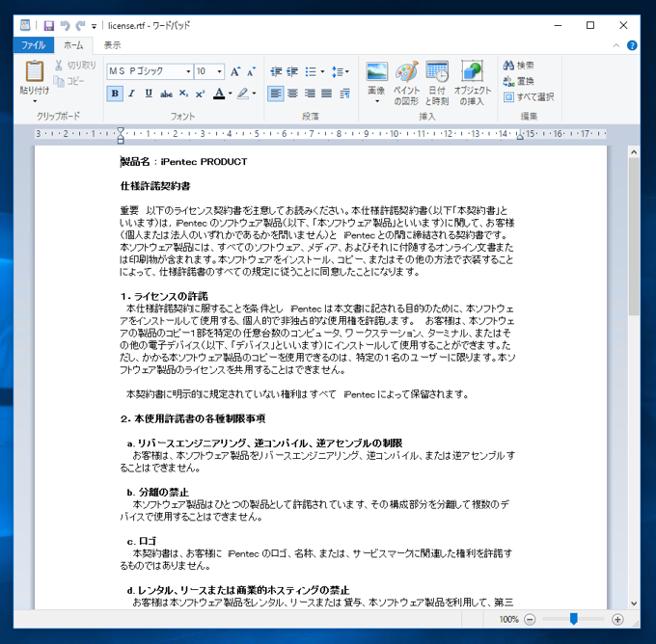
Task: Click the zoom slider handle
Action: click(574, 619)
